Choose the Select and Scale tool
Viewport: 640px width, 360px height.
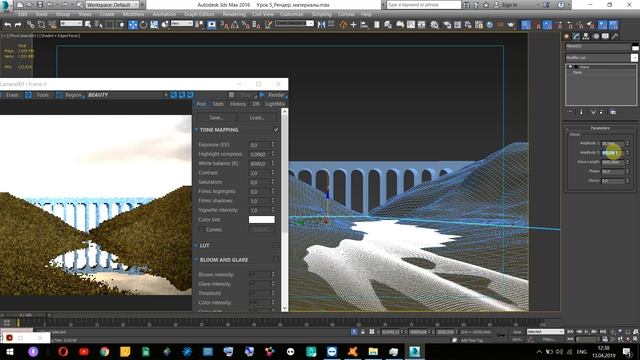[x=154, y=24]
